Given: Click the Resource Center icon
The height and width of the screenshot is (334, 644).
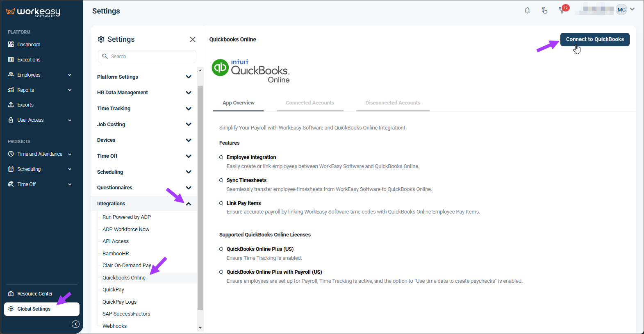Looking at the screenshot, I should (11, 293).
